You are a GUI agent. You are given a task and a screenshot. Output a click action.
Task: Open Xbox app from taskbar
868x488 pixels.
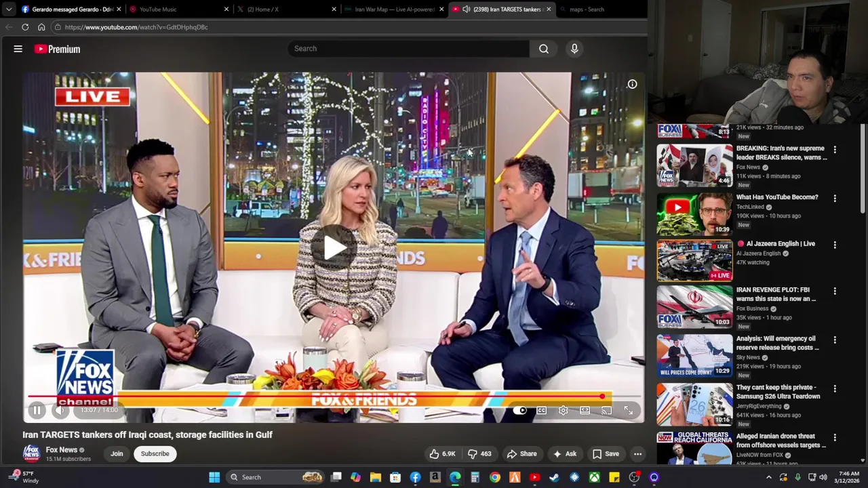[x=594, y=477]
